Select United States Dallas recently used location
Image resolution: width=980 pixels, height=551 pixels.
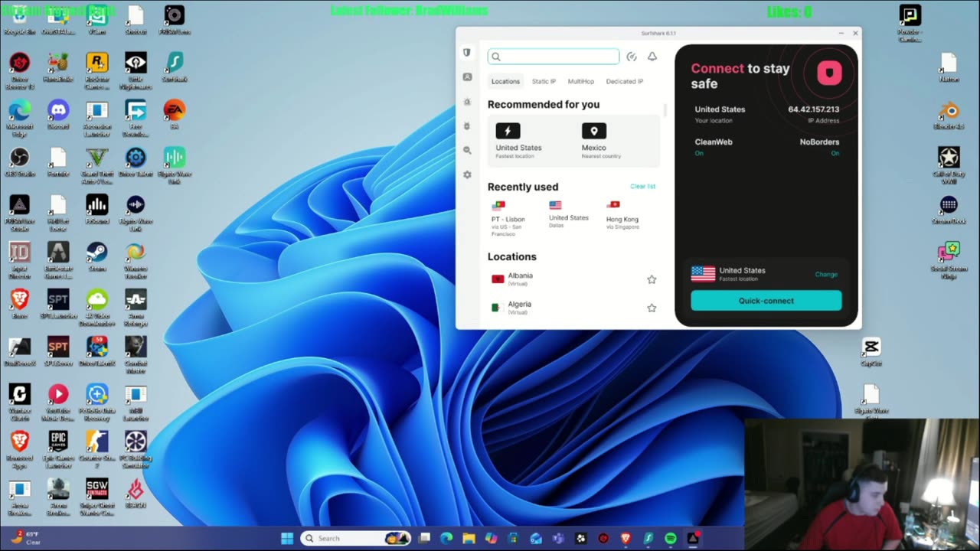[569, 214]
